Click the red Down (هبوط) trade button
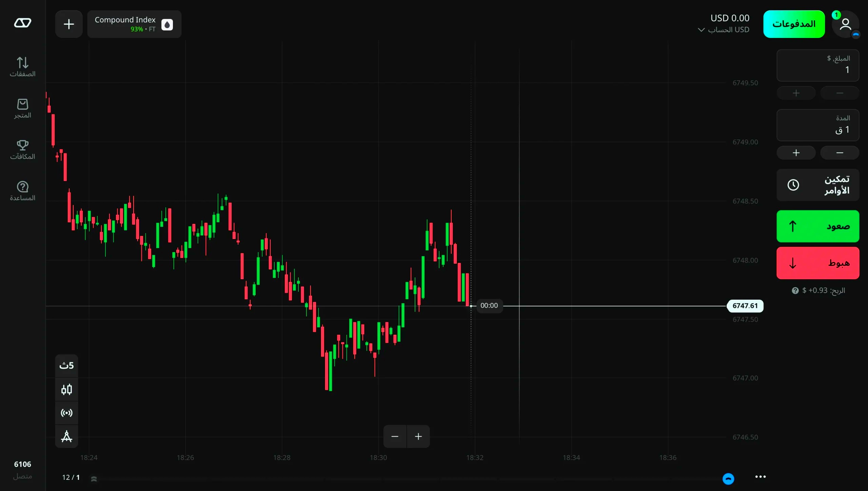 click(x=817, y=263)
